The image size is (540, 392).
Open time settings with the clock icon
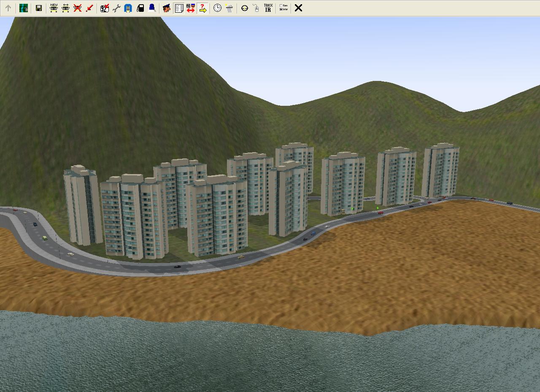pos(217,8)
